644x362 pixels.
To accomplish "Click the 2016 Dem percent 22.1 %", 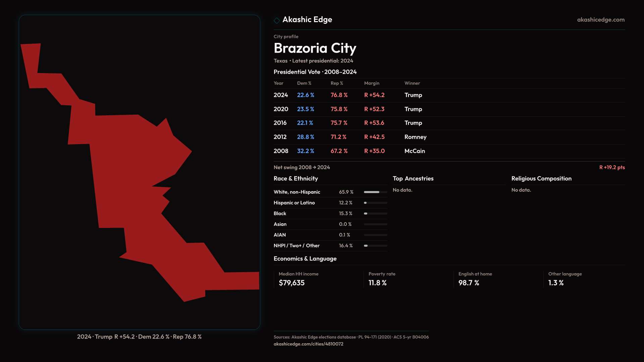I will tap(305, 123).
